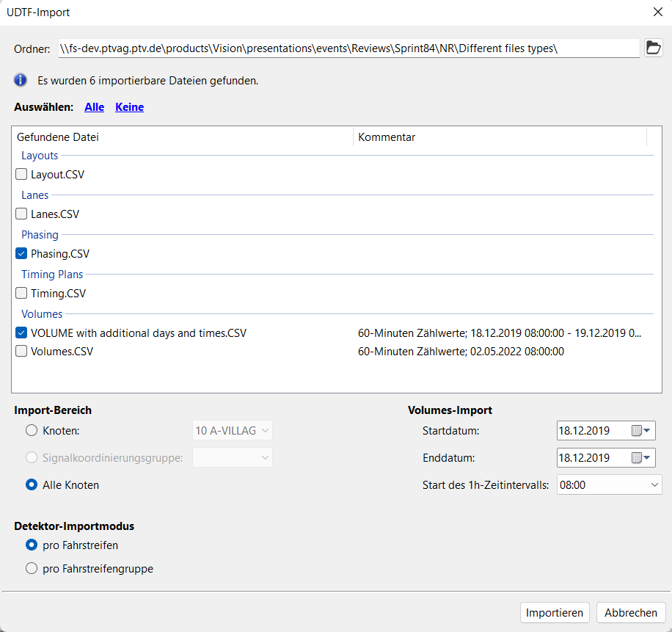Viewport: 672px width, 632px height.
Task: Open calendar picker for Enddatum
Action: tap(641, 458)
